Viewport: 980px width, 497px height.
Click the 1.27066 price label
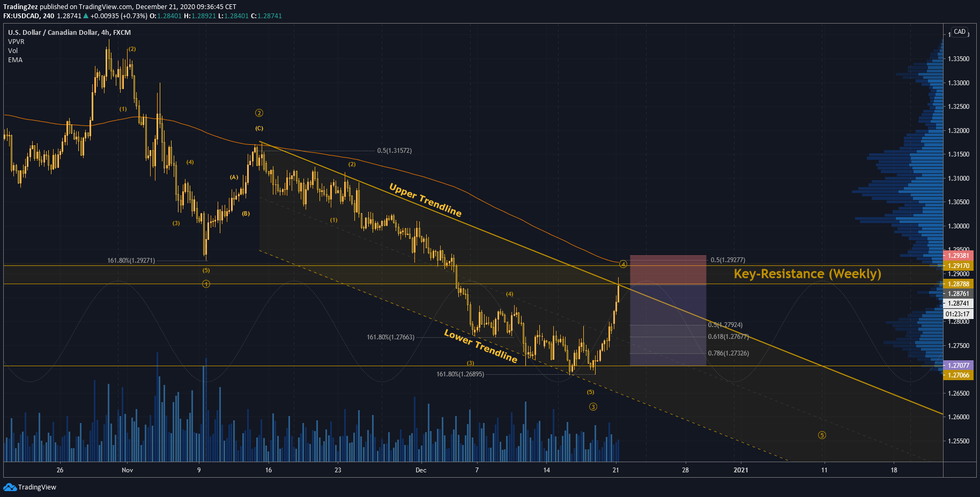pos(958,375)
